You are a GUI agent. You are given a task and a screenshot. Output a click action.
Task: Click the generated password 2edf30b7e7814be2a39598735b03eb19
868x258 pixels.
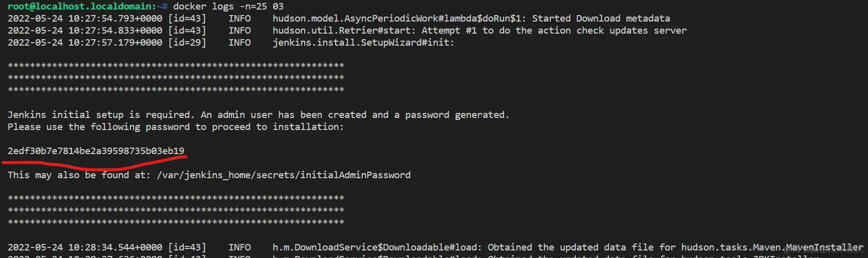[x=96, y=151]
